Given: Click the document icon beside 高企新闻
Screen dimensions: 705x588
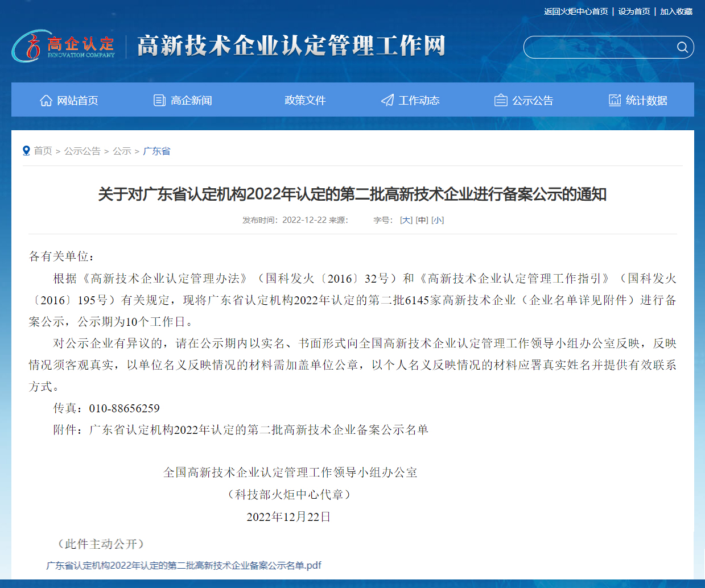Looking at the screenshot, I should [x=160, y=101].
